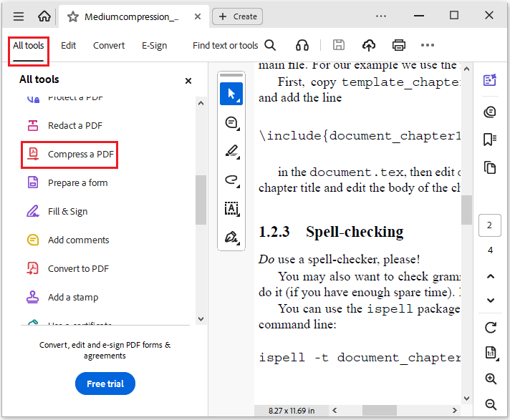Open the Edit menu tab

(x=68, y=46)
